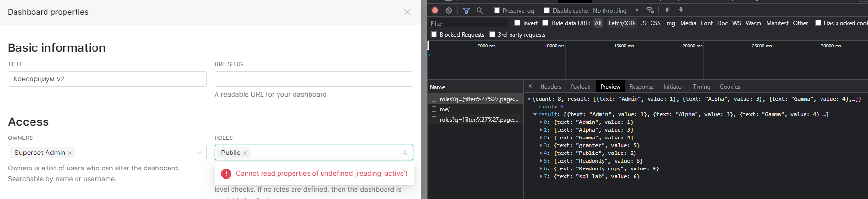Open the Cookies tab

click(x=730, y=87)
